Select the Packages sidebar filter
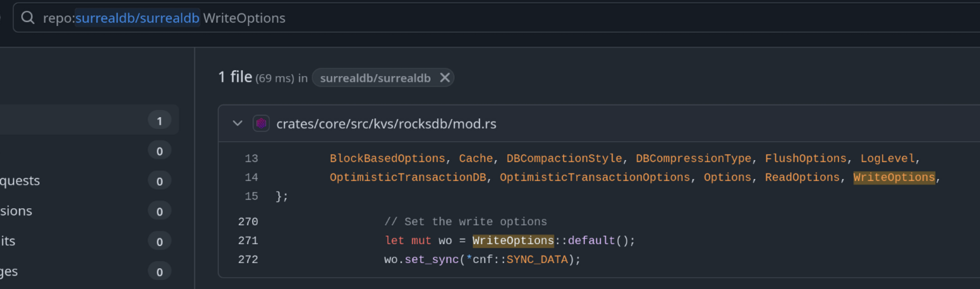This screenshot has width=980, height=289. (89, 271)
